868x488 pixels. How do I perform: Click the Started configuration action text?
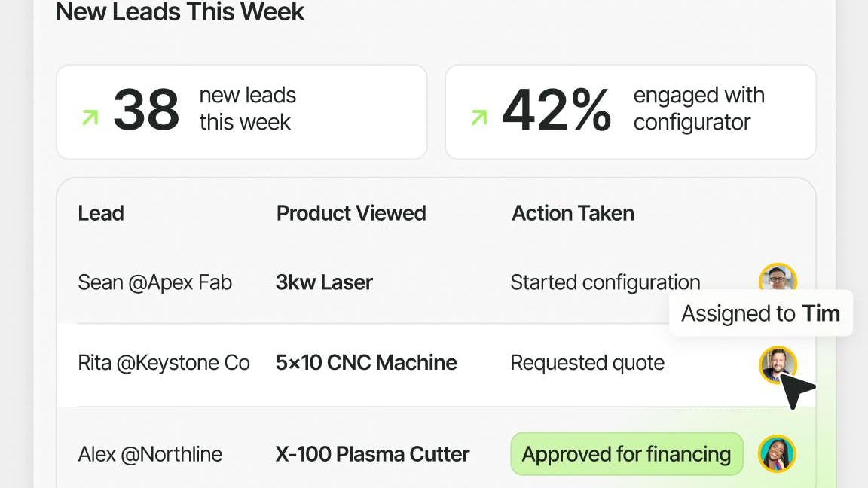(x=605, y=282)
